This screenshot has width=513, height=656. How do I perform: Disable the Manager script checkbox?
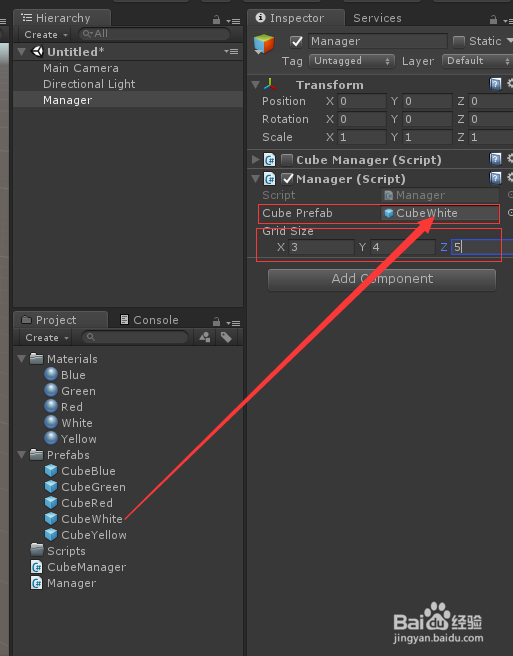[x=287, y=179]
